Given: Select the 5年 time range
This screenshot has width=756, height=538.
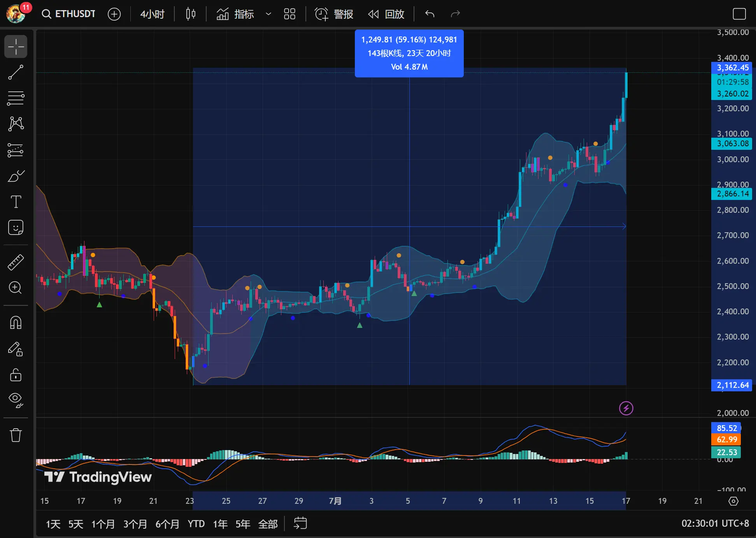Looking at the screenshot, I should click(x=243, y=524).
